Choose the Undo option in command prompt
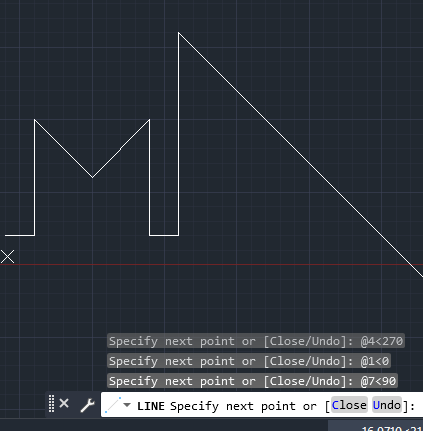Screen dimensions: 423x431 (387, 405)
